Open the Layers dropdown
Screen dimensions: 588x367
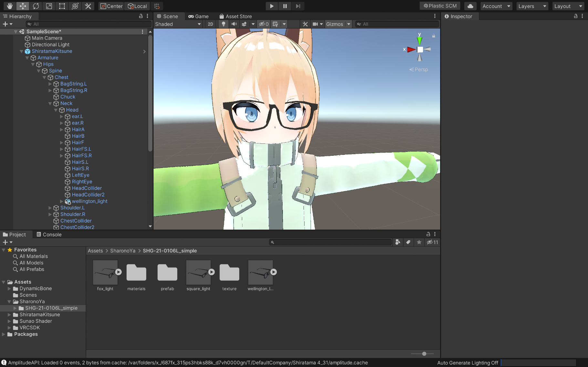[532, 6]
